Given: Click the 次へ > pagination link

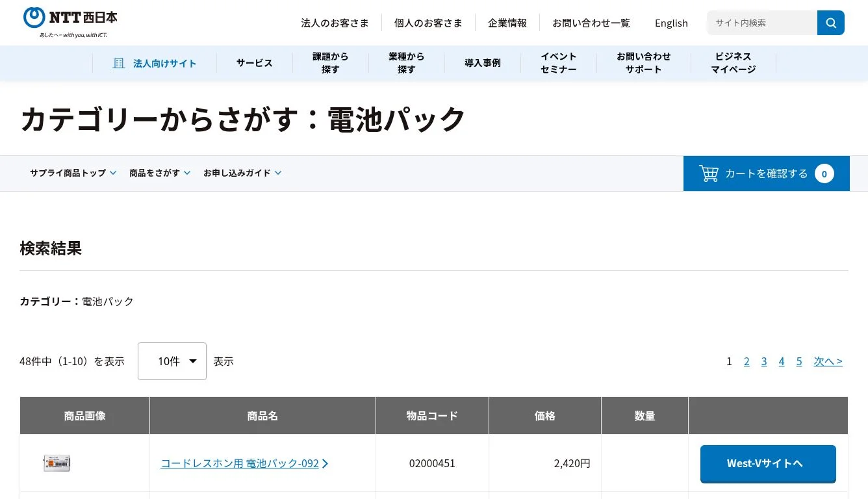Looking at the screenshot, I should click(x=828, y=361).
